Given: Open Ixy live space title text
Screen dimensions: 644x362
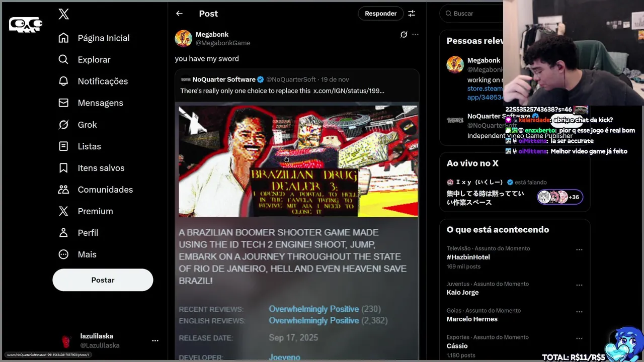Looking at the screenshot, I should point(486,198).
